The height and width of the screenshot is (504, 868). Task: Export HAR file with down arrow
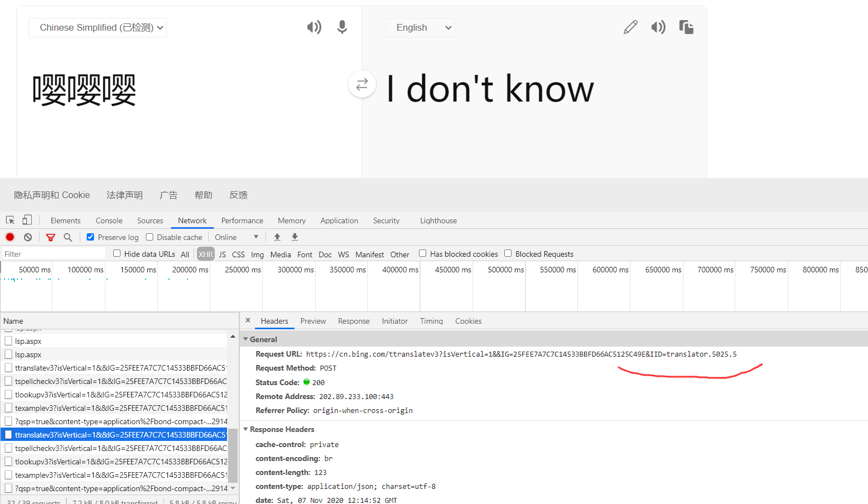click(x=295, y=237)
